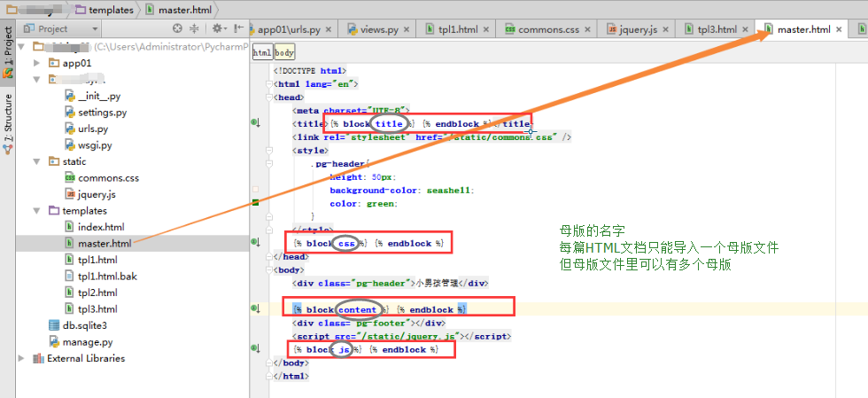Close the tpl3.html editor tab
Screen dimensions: 868x398
745,30
